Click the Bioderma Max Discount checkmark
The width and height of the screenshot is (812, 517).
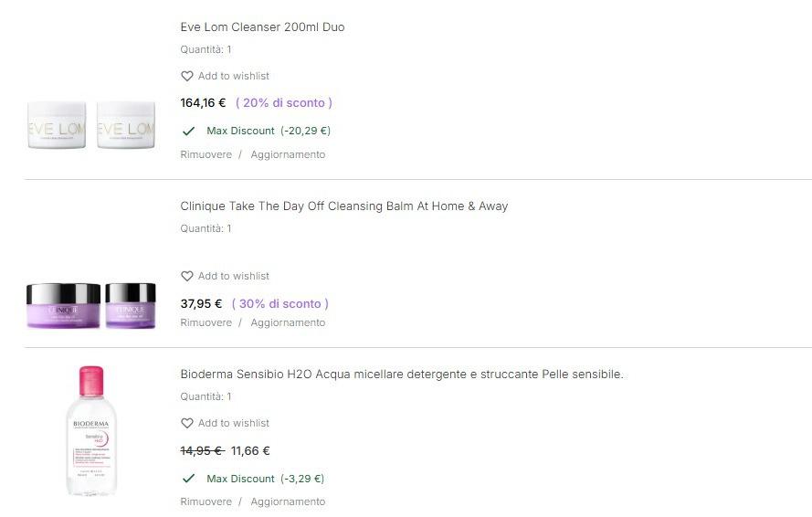(189, 479)
